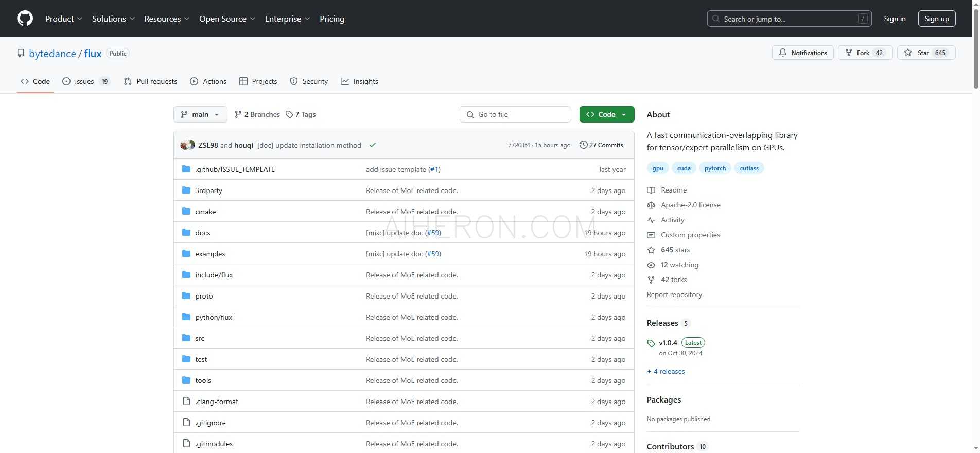
Task: Click the folder icon for src
Action: point(186,338)
